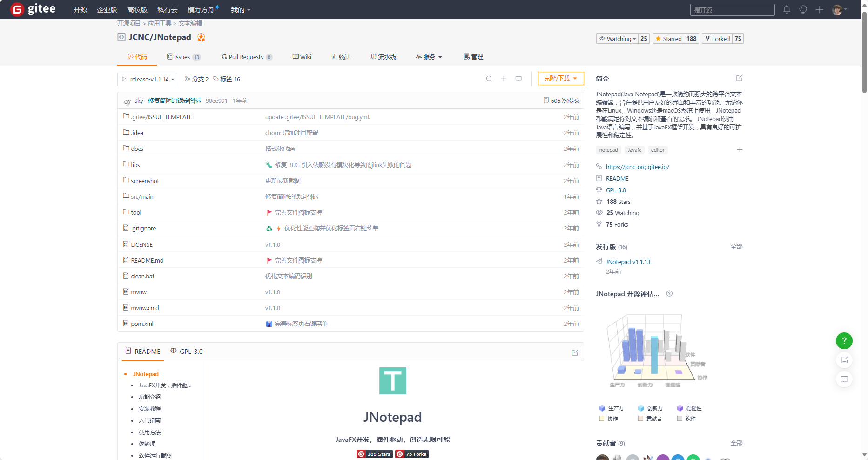Switch to the Issues tab

pyautogui.click(x=183, y=57)
